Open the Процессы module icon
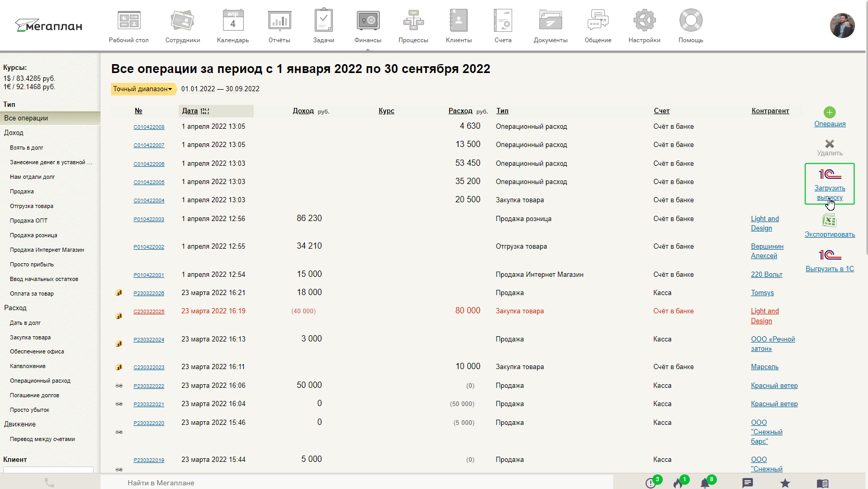The width and height of the screenshot is (868, 489). 413,21
